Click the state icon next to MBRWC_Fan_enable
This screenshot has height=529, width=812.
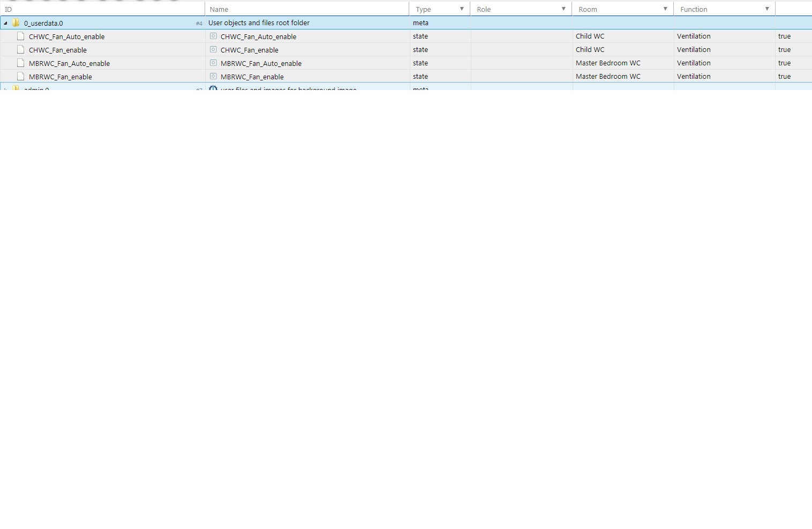tap(214, 76)
